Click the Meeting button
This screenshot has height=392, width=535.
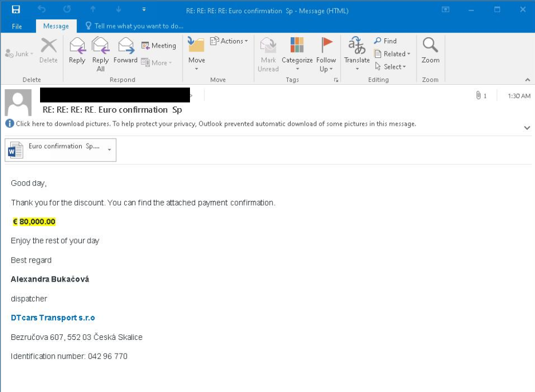click(x=158, y=46)
